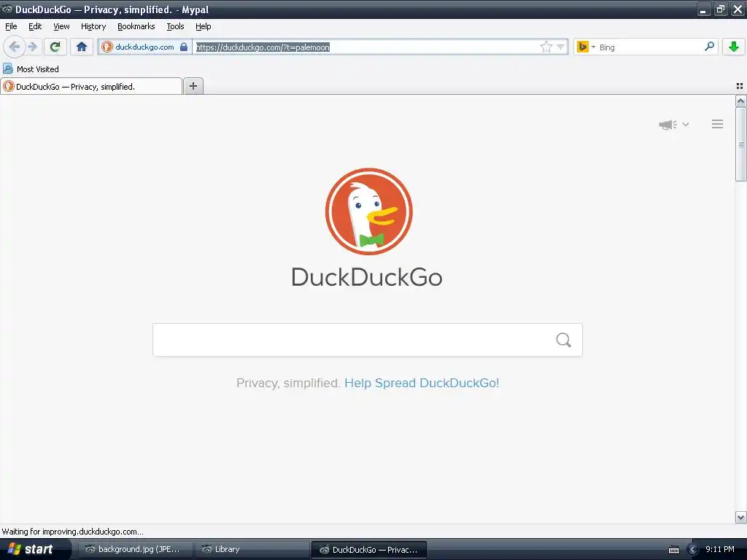Click the DuckDuckGo duck logo

click(368, 211)
